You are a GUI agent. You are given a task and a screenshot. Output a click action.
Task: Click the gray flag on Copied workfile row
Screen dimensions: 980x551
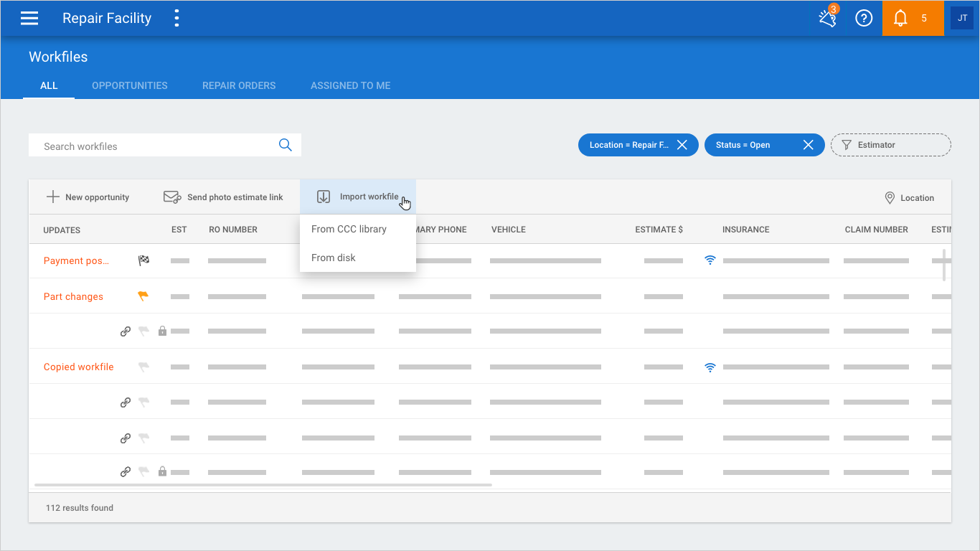click(x=143, y=367)
